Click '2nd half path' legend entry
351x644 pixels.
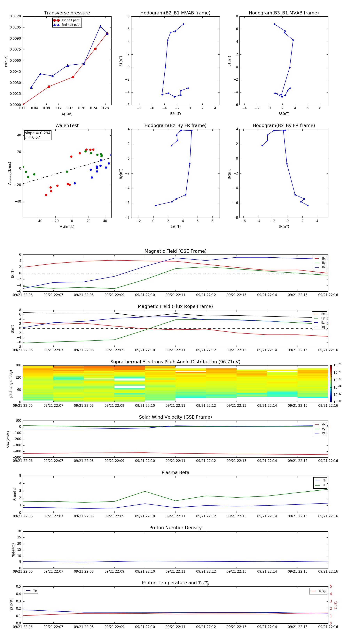[67, 25]
